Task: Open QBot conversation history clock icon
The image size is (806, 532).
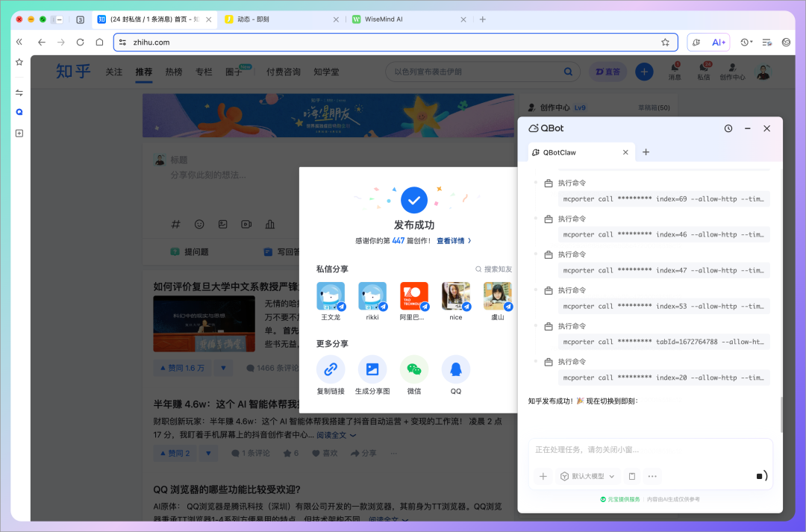Action: coord(728,128)
